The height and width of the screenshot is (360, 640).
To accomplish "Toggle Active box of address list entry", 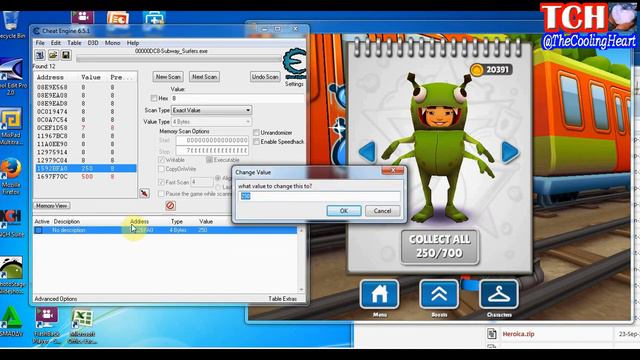I will [38, 230].
